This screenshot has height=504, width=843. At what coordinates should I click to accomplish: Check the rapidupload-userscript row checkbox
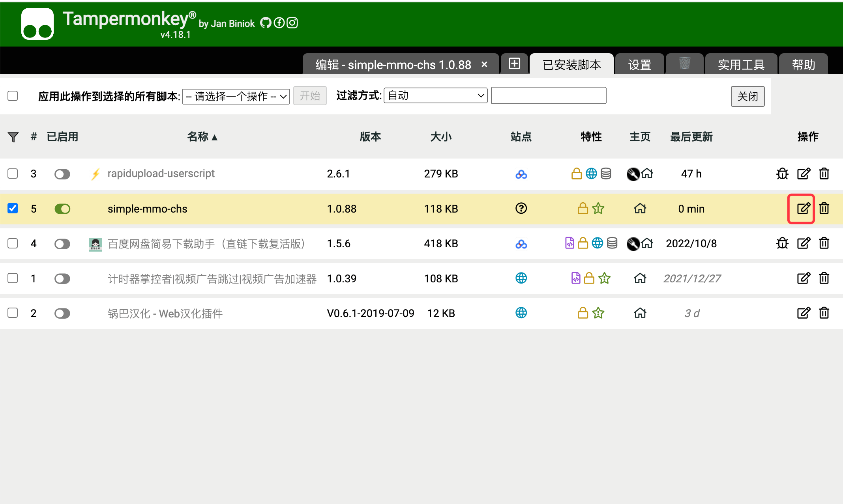(x=13, y=174)
